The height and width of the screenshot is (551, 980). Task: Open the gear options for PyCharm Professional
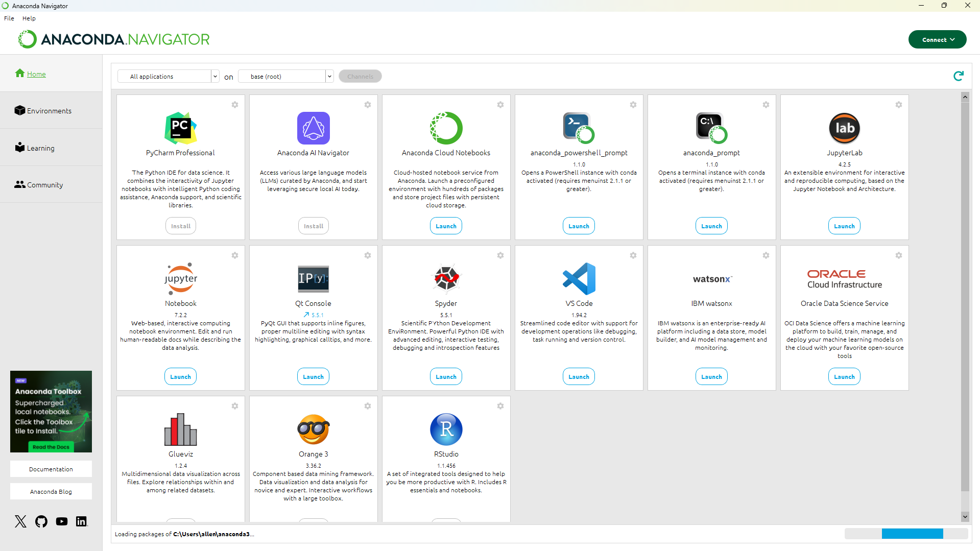point(235,105)
